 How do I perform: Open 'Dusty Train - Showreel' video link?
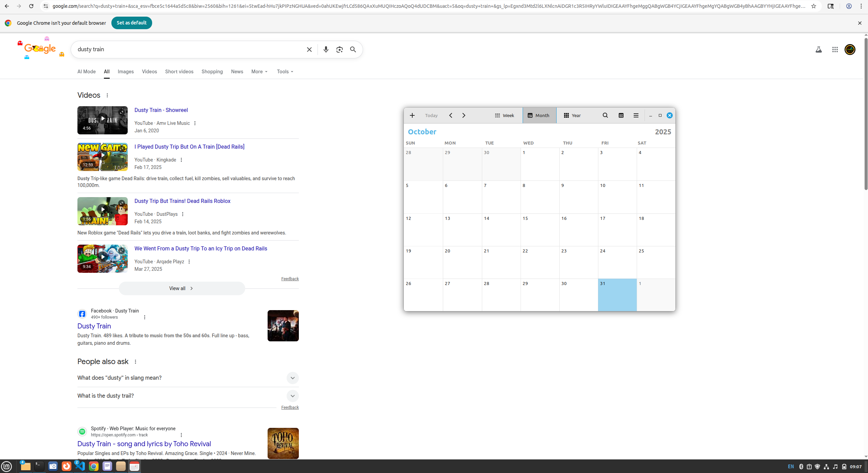(161, 110)
